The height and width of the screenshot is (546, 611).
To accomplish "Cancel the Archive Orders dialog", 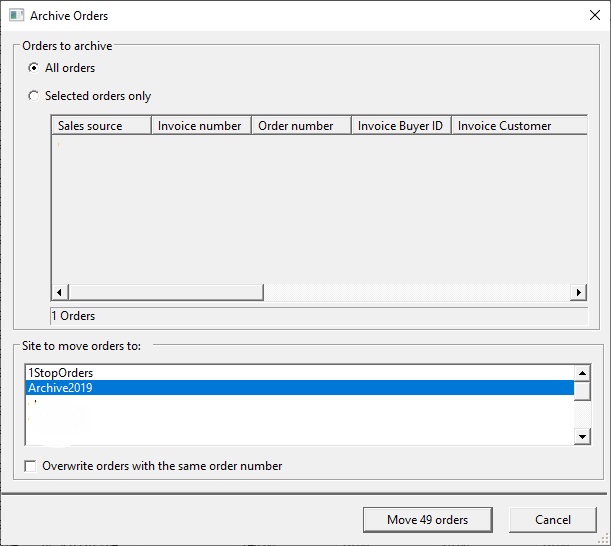I will [553, 519].
